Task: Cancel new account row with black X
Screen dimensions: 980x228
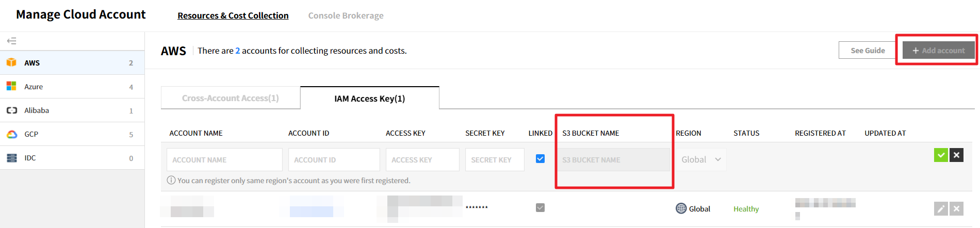Action: [x=956, y=155]
